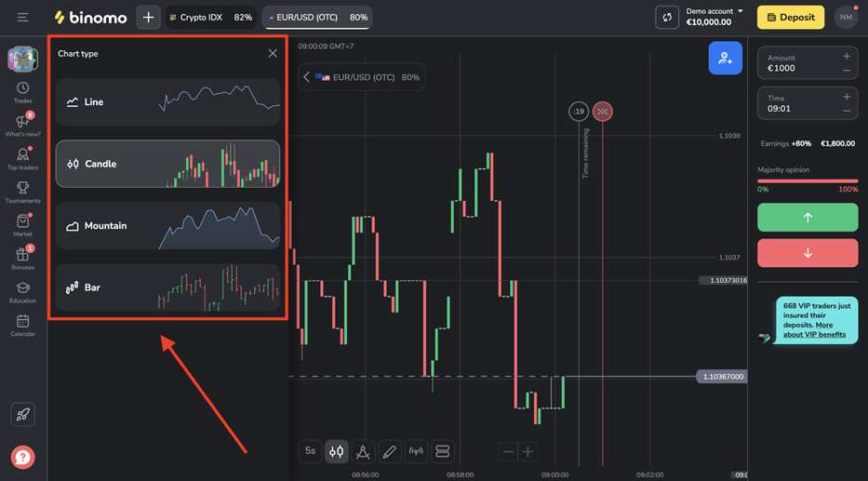This screenshot has width=868, height=481.
Task: Click the Binomo logo
Action: 91,17
